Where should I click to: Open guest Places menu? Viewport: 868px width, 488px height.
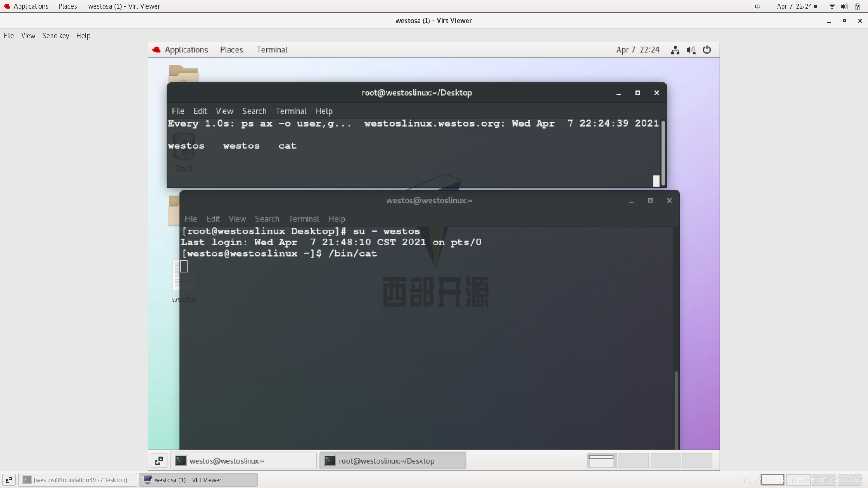coord(231,50)
